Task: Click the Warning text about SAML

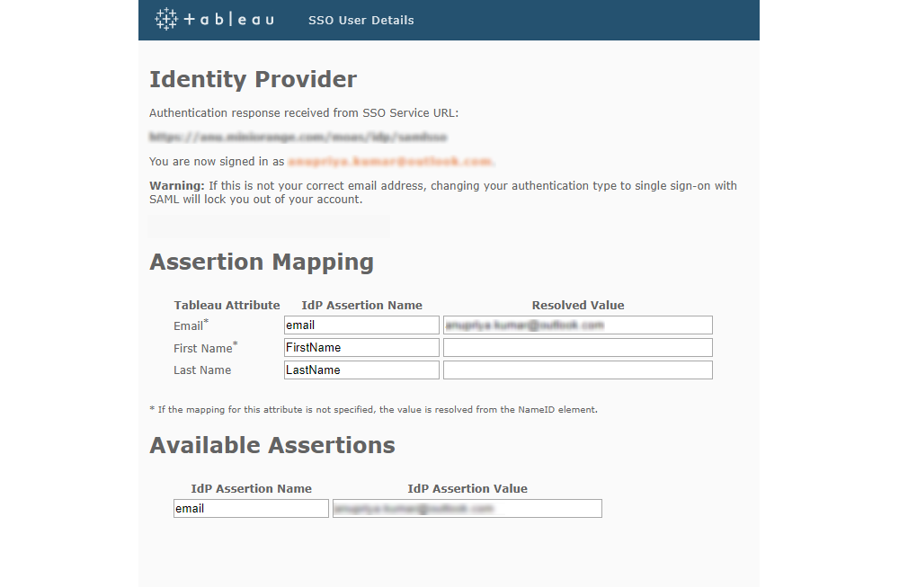Action: tap(443, 192)
